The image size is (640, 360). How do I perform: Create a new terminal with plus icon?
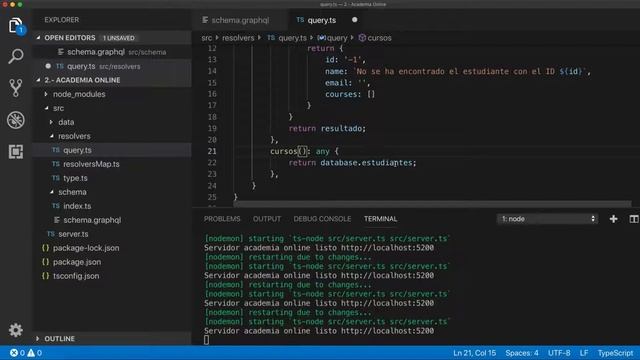tap(613, 219)
